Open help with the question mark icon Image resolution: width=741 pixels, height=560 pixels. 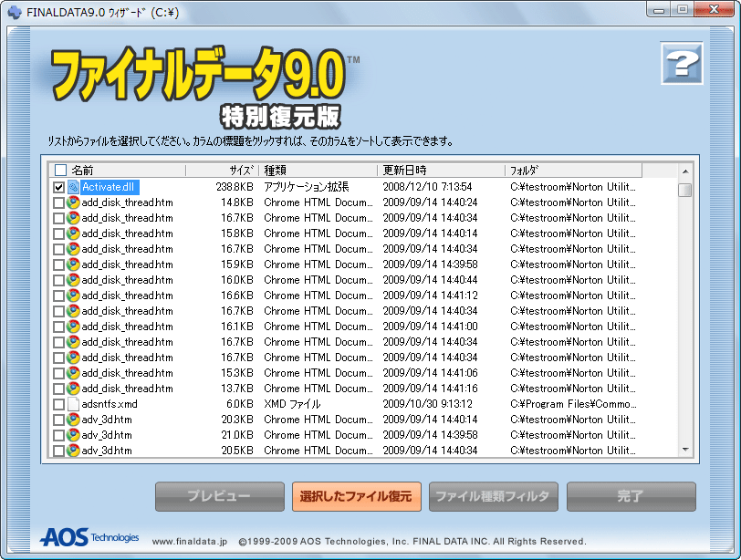point(682,63)
